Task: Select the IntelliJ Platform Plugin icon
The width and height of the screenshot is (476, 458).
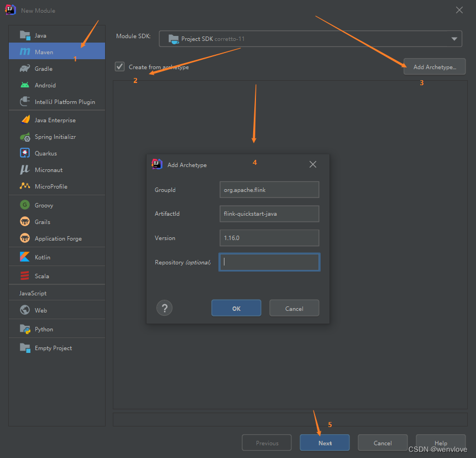Action: [x=25, y=101]
